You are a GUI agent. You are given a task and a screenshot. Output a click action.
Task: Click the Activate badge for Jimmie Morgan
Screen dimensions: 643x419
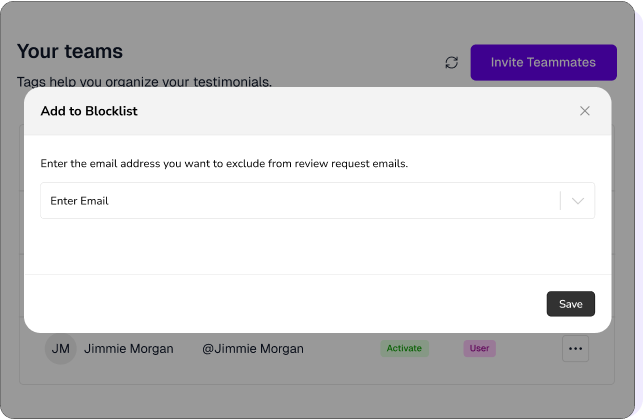(x=404, y=348)
